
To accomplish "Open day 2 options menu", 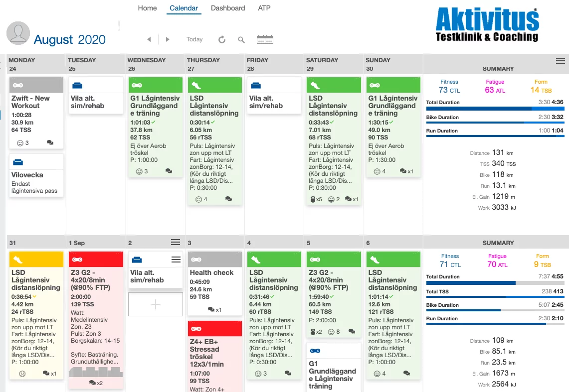I will tap(176, 243).
